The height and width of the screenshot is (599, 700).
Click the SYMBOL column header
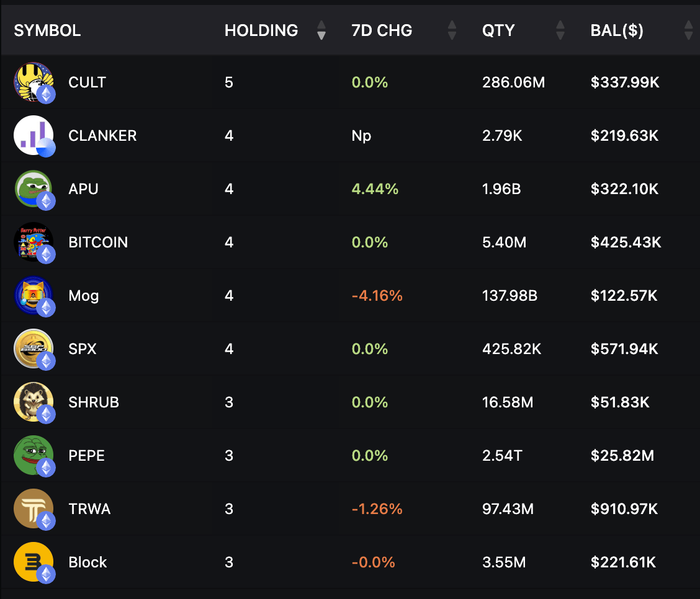(47, 30)
